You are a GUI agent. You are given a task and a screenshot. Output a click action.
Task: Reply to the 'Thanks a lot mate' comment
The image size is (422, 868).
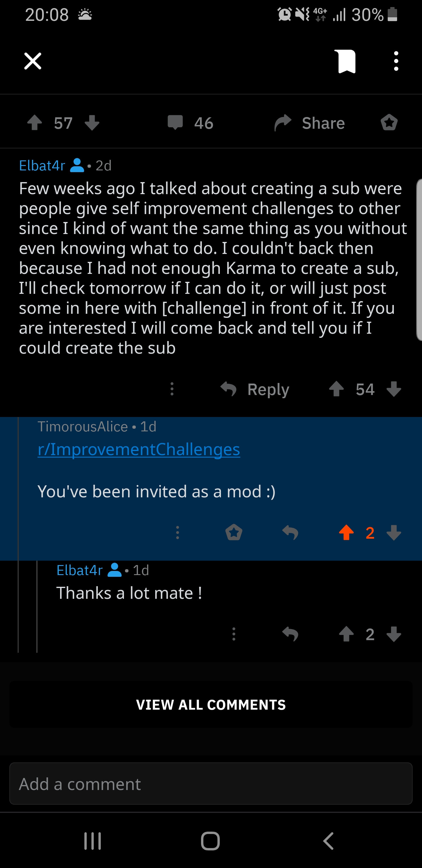point(290,635)
